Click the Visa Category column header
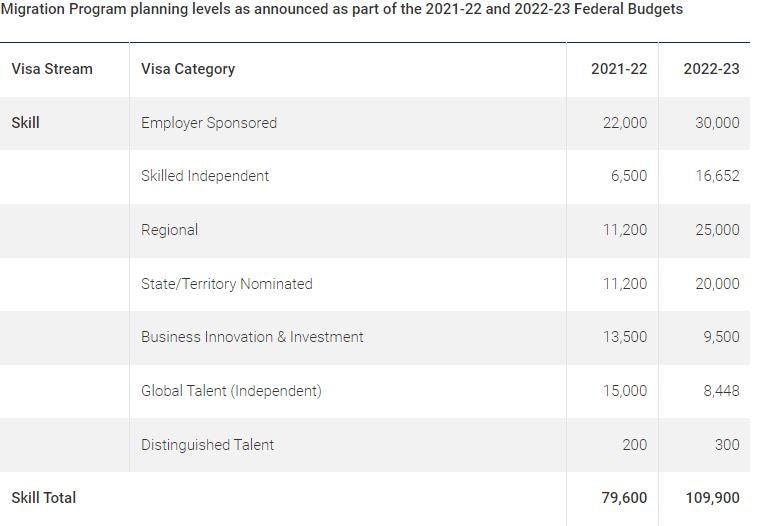This screenshot has width=759, height=526. 188,69
